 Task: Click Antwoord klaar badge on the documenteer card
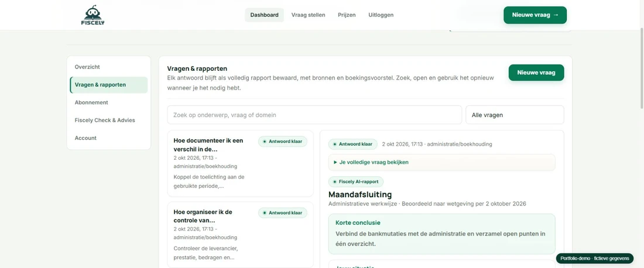pyautogui.click(x=283, y=142)
